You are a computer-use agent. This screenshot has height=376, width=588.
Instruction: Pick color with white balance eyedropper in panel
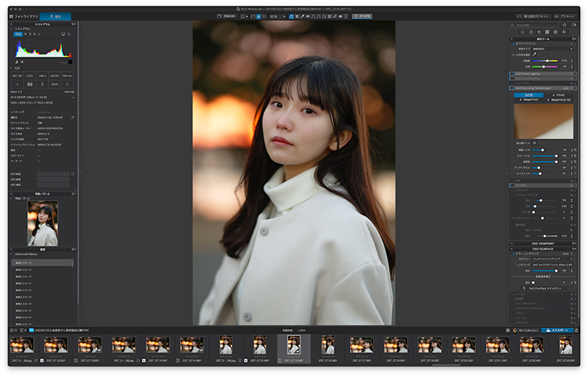(x=535, y=54)
